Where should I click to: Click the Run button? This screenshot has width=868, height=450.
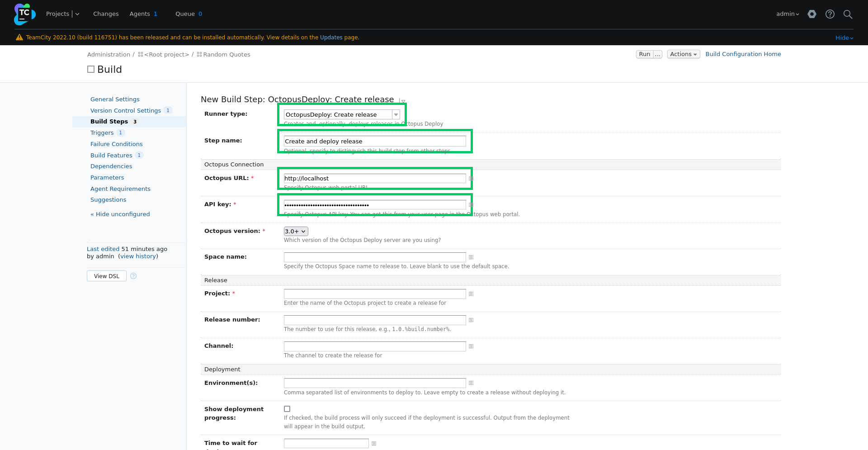point(645,54)
